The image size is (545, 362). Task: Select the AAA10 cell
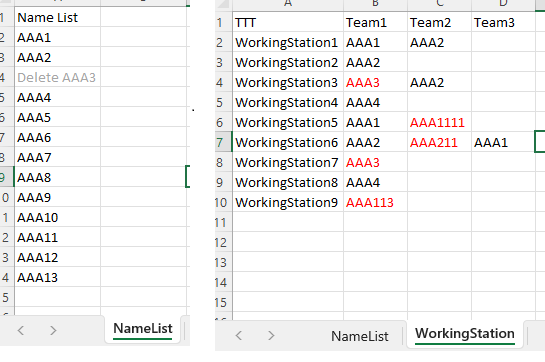57,217
